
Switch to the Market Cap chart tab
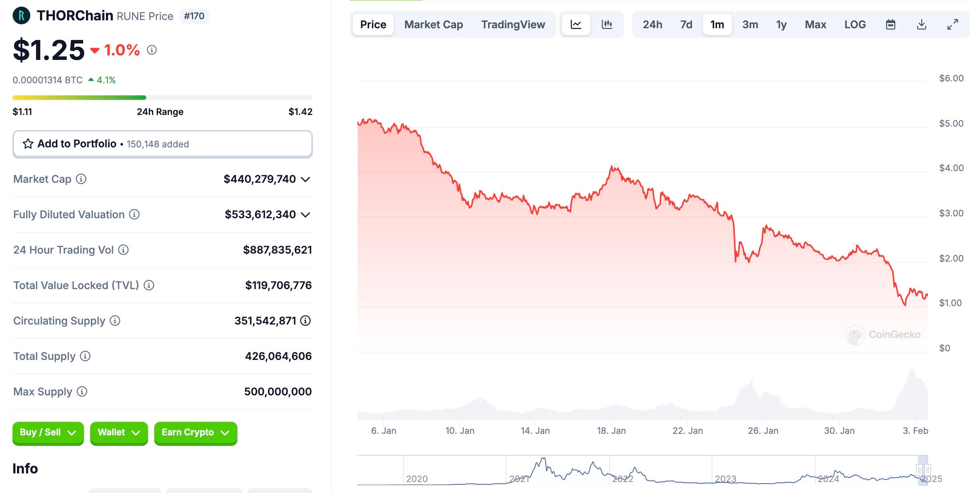(433, 25)
